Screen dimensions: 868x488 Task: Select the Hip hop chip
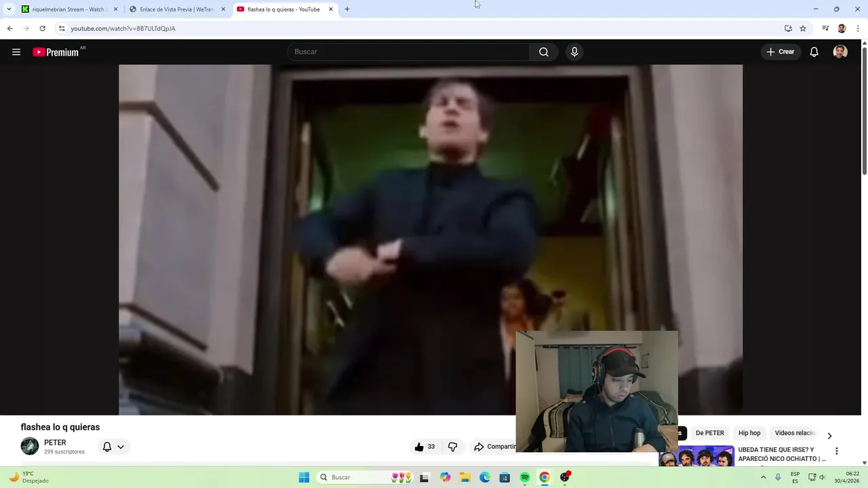749,433
